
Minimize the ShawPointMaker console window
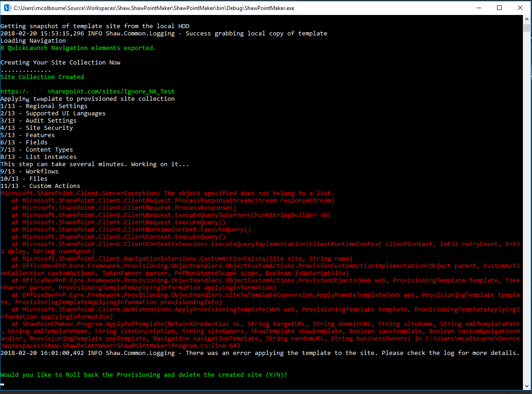479,8
